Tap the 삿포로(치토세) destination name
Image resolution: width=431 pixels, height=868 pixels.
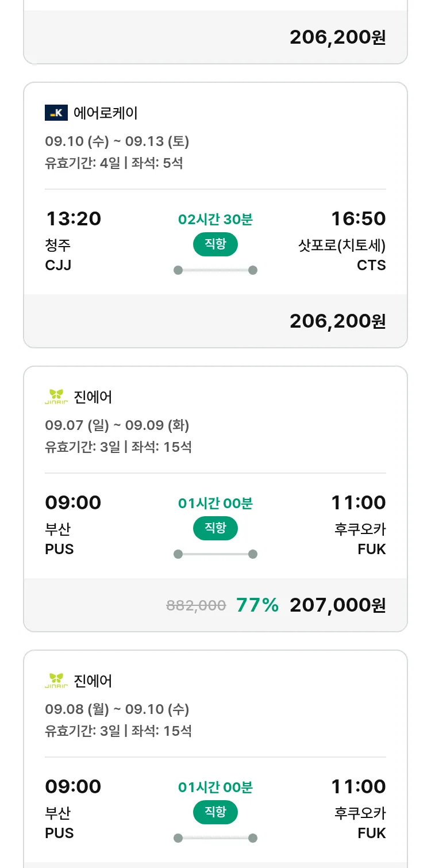click(342, 245)
